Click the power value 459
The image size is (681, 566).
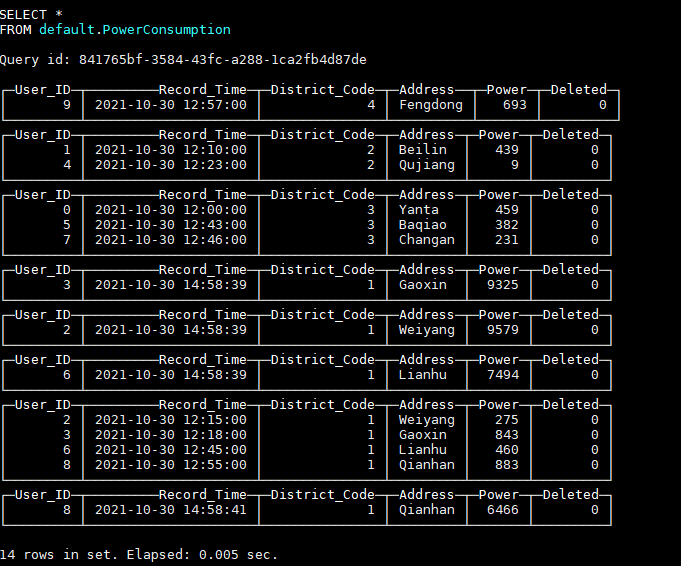click(507, 210)
